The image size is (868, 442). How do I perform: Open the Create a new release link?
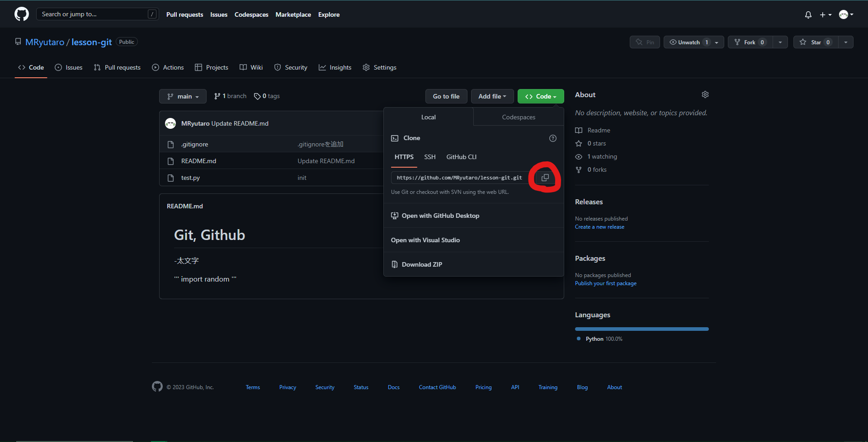click(599, 226)
